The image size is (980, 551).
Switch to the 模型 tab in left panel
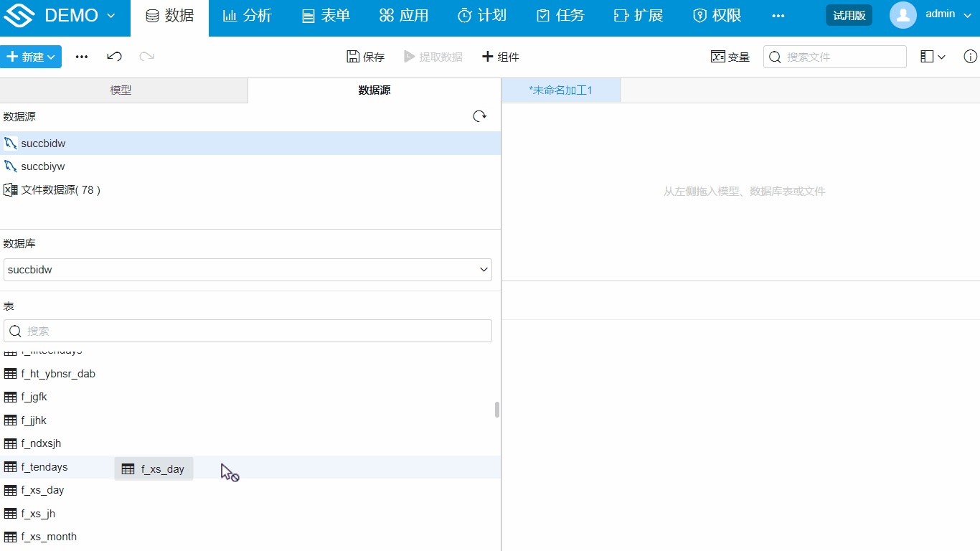(x=123, y=91)
